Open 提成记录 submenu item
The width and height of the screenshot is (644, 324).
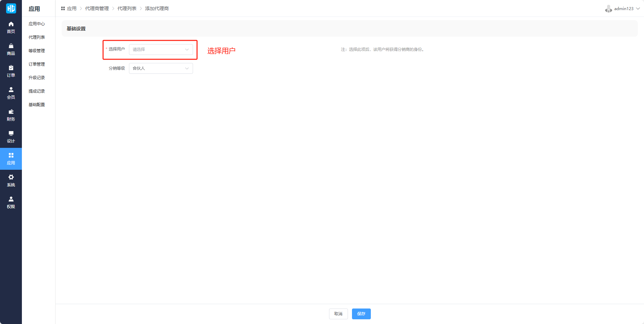point(36,91)
